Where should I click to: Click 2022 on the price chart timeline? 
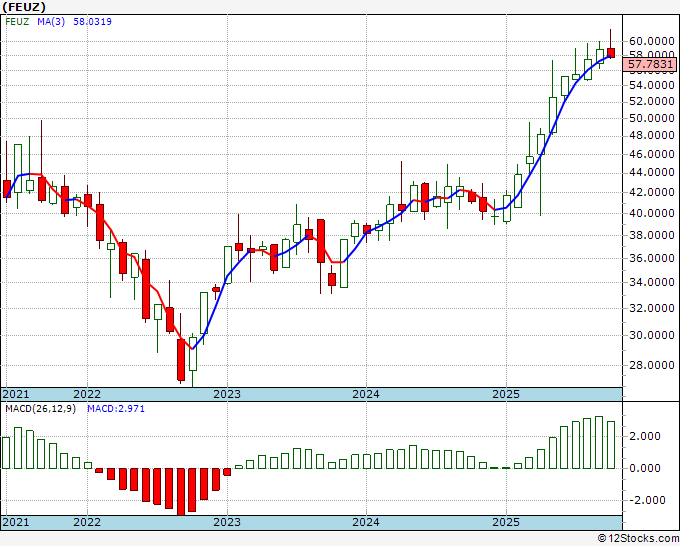(x=87, y=394)
